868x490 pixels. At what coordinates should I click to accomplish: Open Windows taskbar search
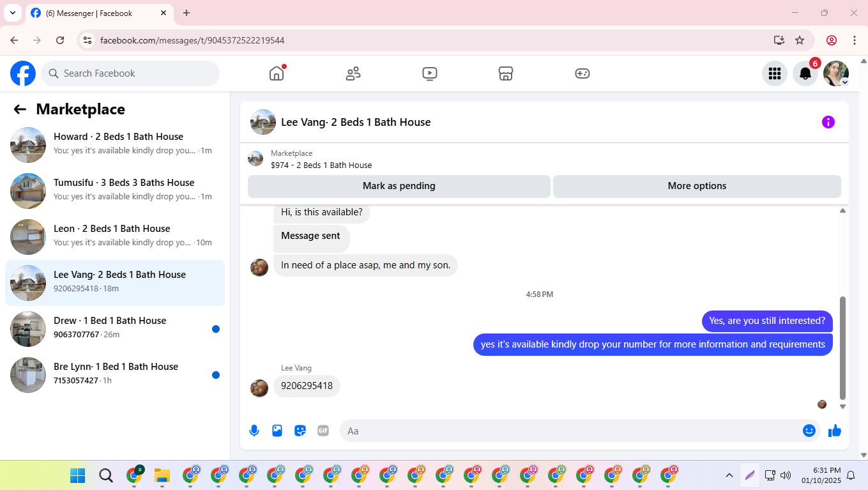(x=106, y=475)
